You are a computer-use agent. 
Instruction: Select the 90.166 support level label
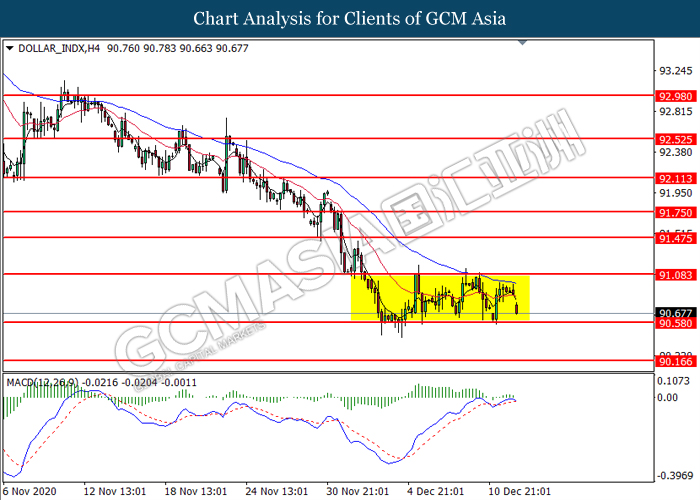[x=675, y=361]
